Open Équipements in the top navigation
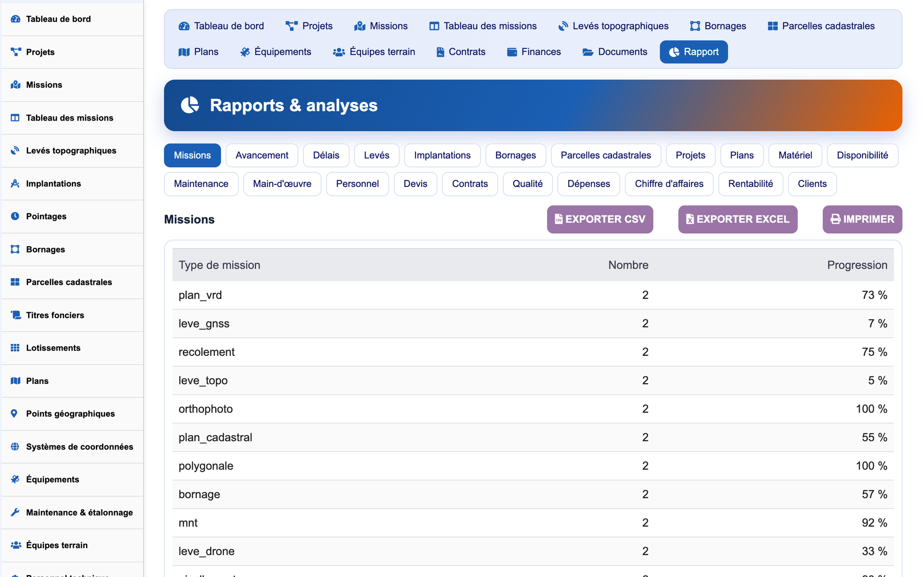 tap(276, 52)
